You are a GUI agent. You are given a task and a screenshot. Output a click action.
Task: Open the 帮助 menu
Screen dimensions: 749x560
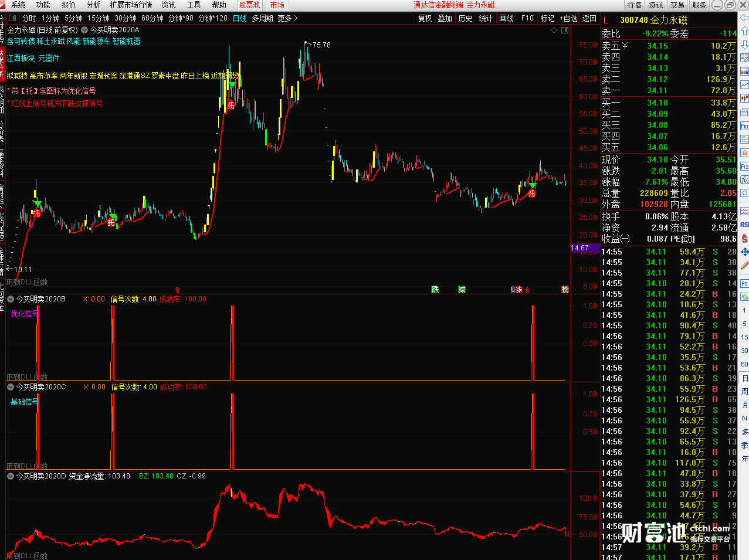coord(219,5)
